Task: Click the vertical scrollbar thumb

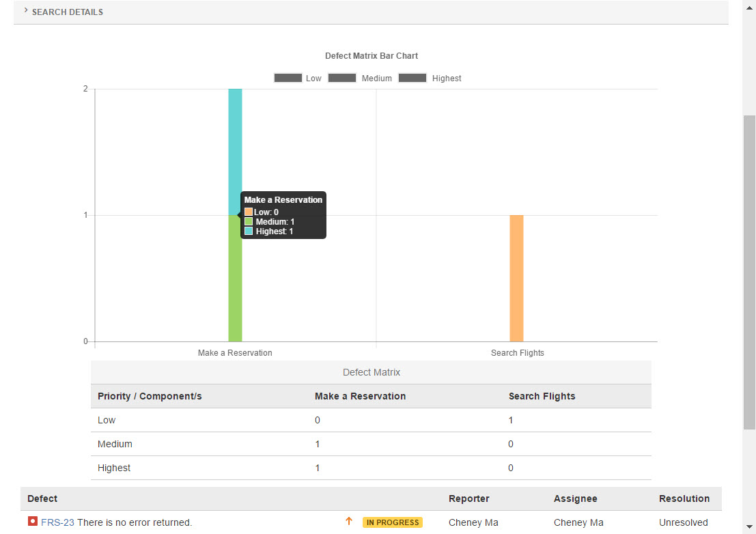Action: (749, 272)
